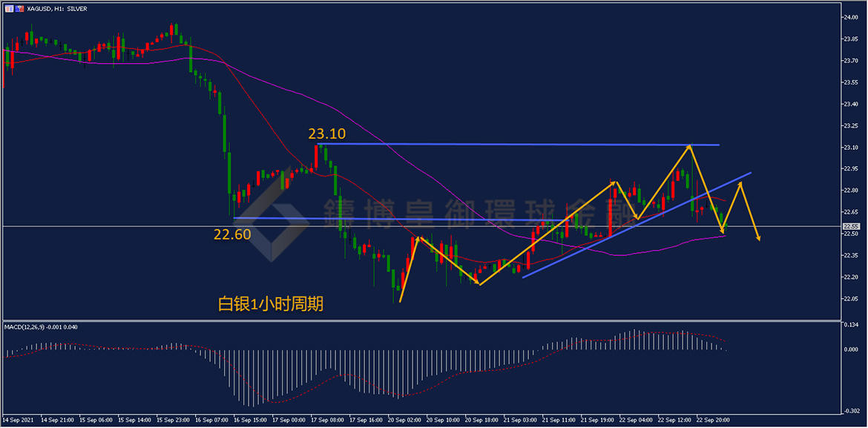
Task: Click the current price tag 22.55
Action: click(851, 226)
